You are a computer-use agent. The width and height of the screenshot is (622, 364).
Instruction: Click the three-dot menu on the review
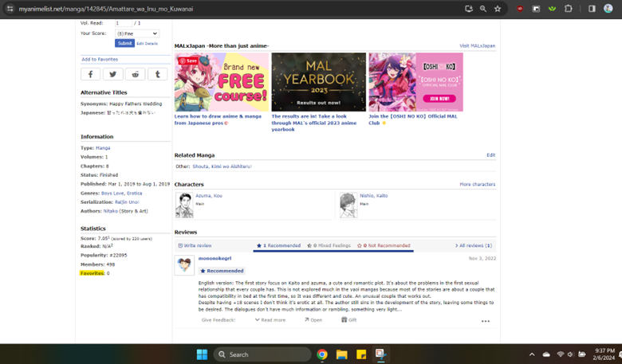click(x=485, y=321)
